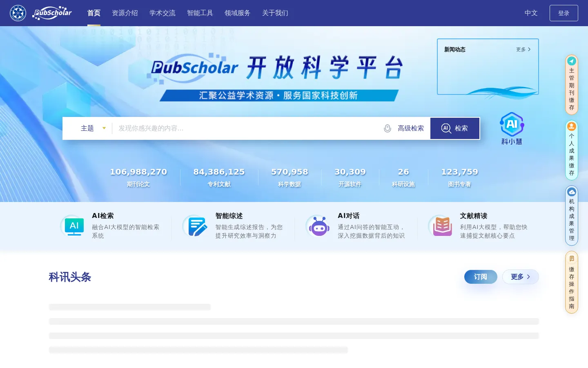This screenshot has width=588, height=368.
Task: Click the 科讯头条 section heading
Action: tap(70, 277)
